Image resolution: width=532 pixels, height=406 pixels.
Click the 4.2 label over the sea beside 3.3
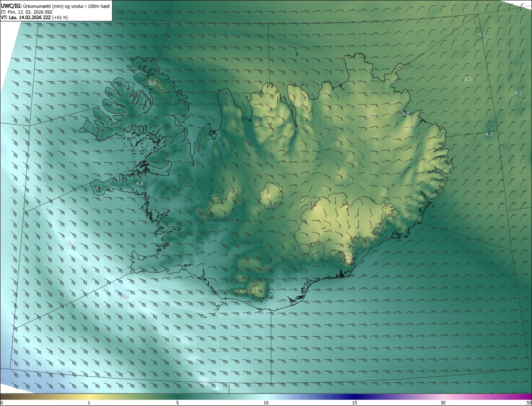tap(518, 93)
